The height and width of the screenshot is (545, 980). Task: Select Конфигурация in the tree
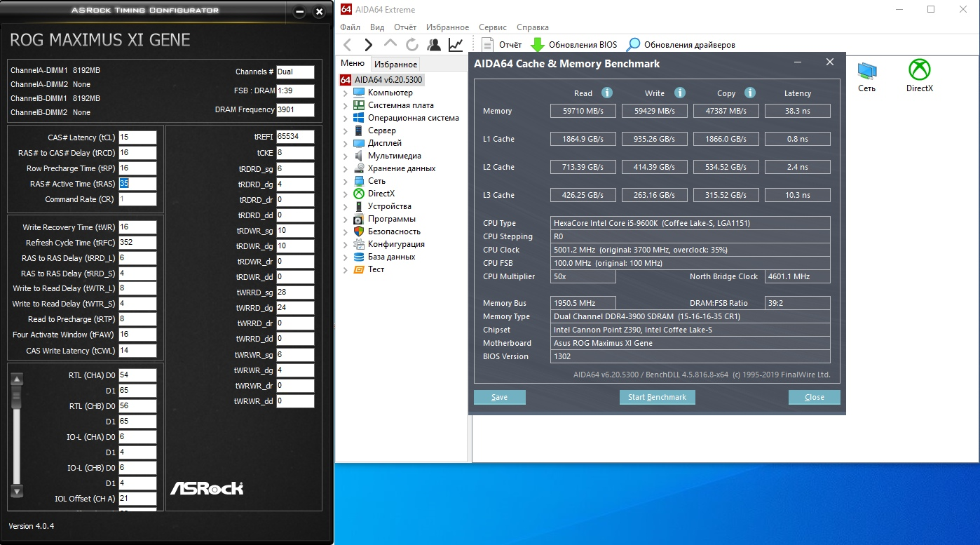tap(396, 244)
